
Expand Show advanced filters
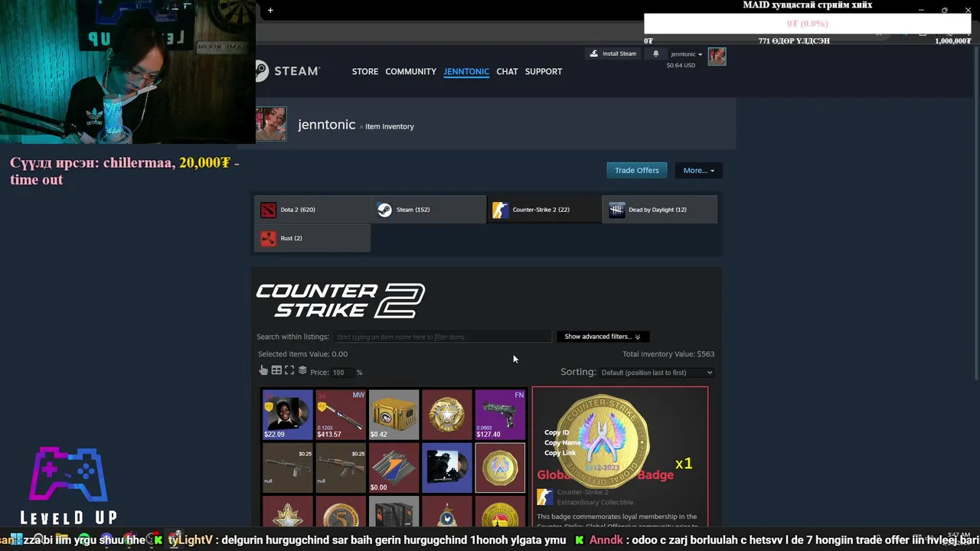tap(603, 337)
